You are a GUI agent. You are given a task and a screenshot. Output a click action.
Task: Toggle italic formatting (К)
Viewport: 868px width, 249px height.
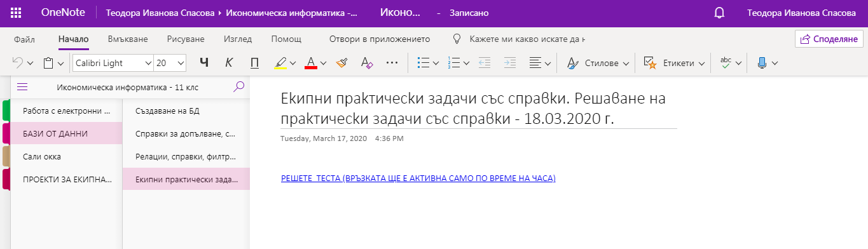[x=230, y=63]
